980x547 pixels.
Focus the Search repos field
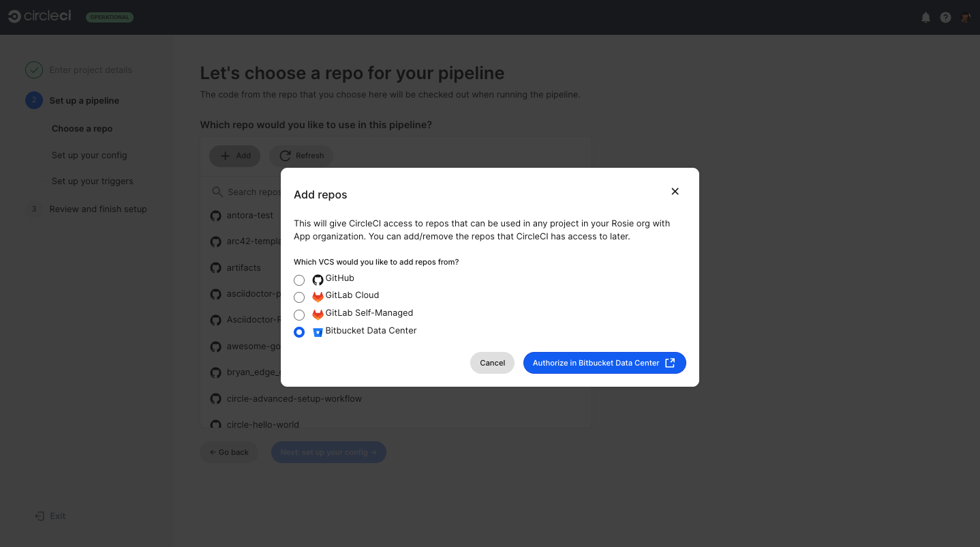pyautogui.click(x=396, y=192)
